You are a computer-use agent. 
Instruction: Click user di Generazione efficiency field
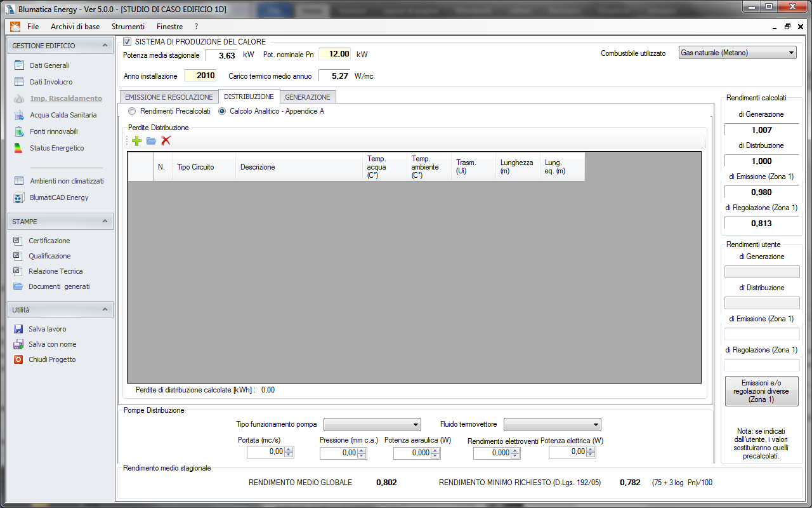coord(762,272)
